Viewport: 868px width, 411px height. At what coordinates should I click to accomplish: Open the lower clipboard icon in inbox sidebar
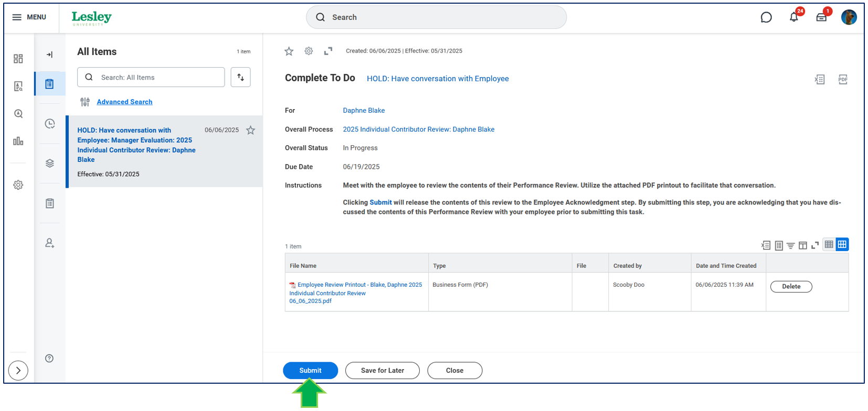pyautogui.click(x=50, y=203)
